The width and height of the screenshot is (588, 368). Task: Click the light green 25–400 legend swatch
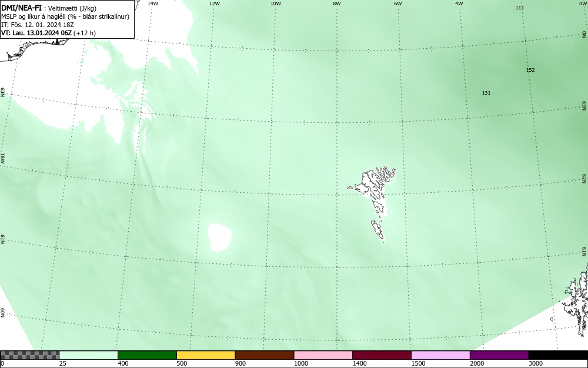pyautogui.click(x=89, y=355)
